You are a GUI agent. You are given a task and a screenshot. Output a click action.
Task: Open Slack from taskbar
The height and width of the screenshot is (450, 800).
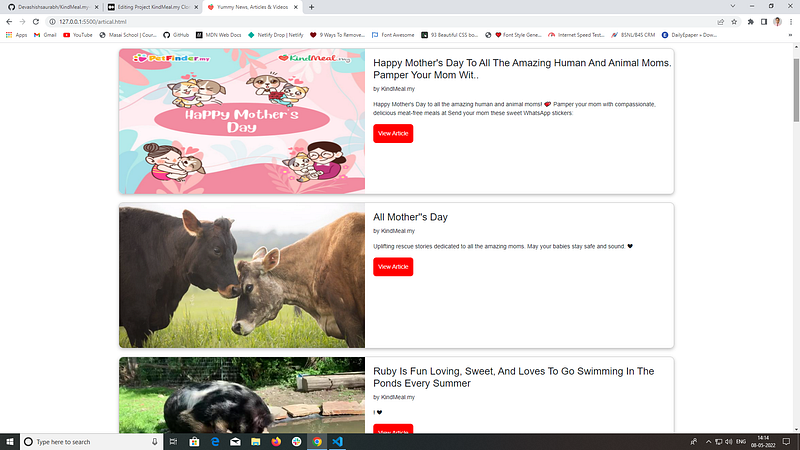pos(296,442)
